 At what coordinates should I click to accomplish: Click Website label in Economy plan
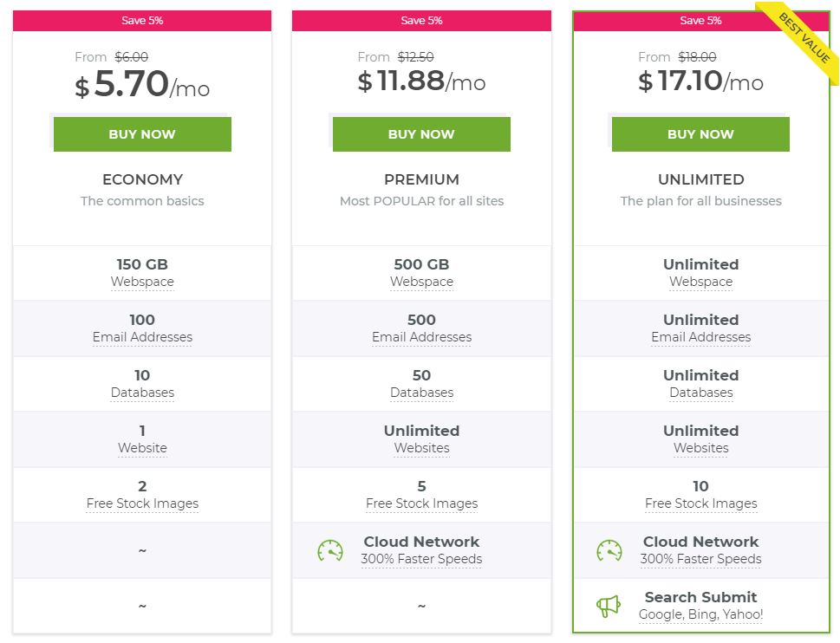coord(142,447)
